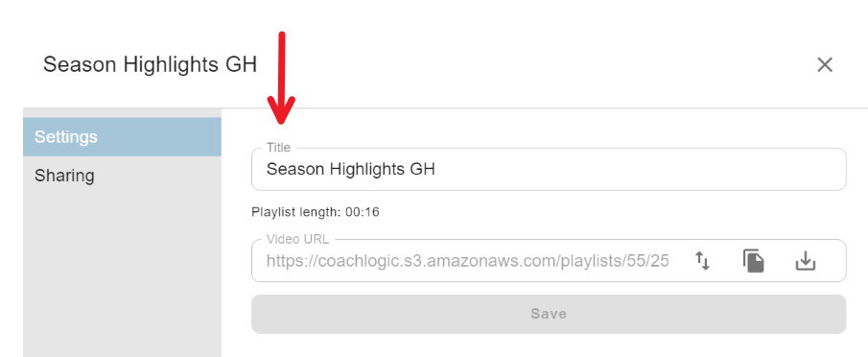Click the Playlist length 00:16 text
This screenshot has width=868, height=357.
point(316,212)
